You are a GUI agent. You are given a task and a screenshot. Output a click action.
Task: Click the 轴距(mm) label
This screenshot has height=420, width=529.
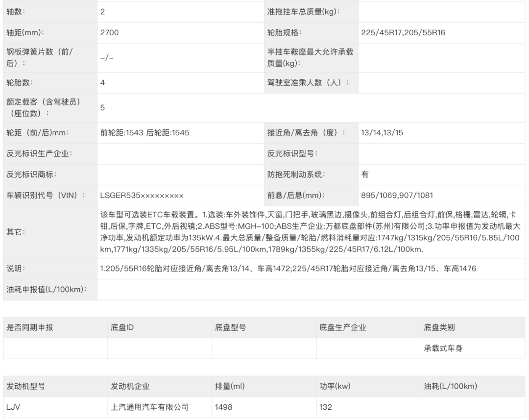coord(25,33)
